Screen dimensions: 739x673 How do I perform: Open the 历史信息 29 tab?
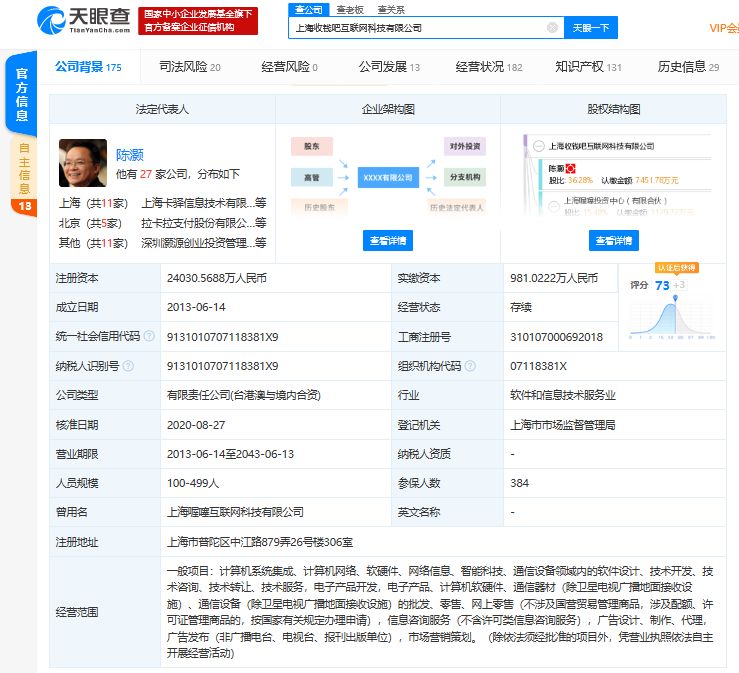click(x=689, y=67)
